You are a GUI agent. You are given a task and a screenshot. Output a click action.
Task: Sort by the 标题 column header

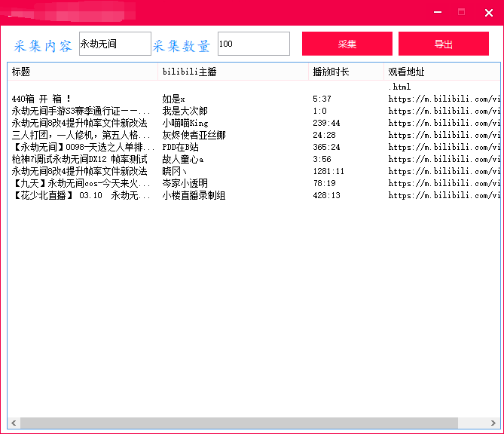[82, 72]
